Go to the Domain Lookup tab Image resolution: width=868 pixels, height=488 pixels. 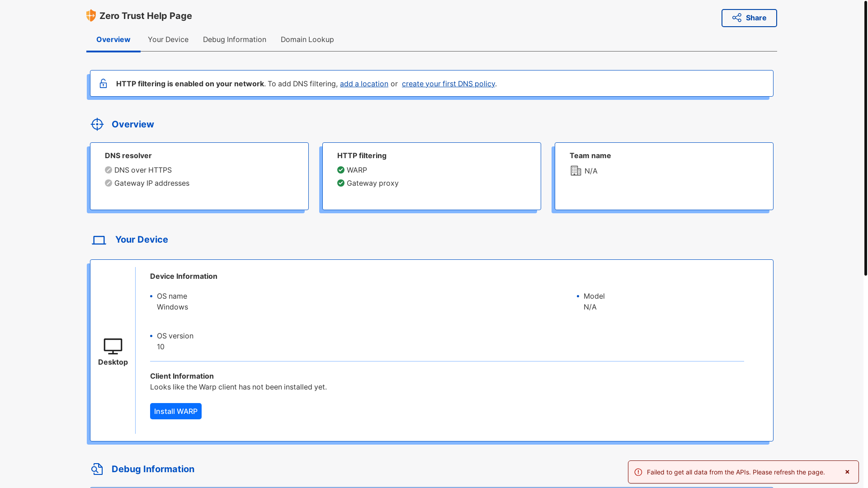(307, 40)
